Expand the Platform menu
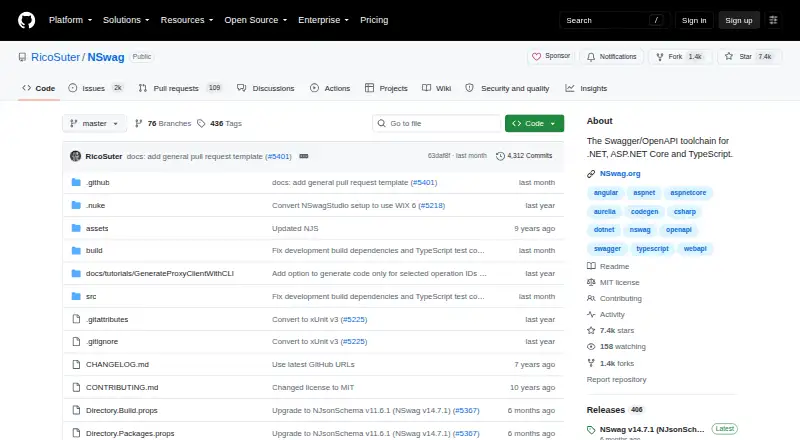This screenshot has height=440, width=800. coord(70,20)
